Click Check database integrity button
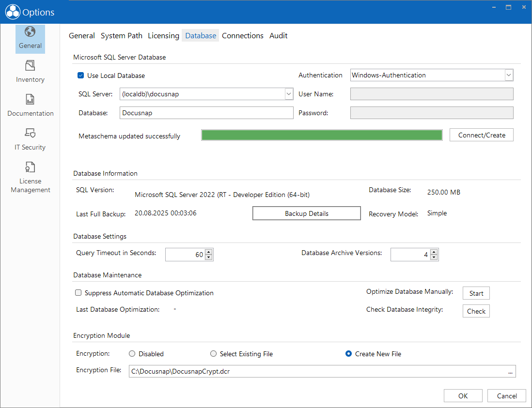 [476, 311]
